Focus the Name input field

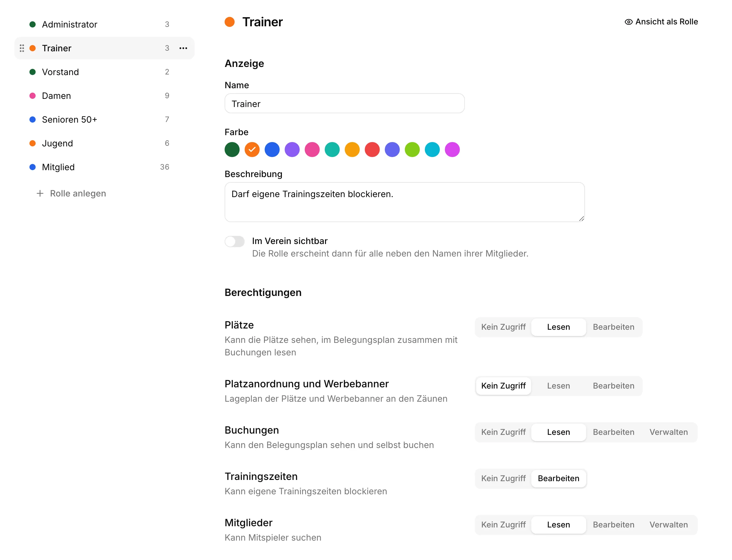pyautogui.click(x=344, y=104)
